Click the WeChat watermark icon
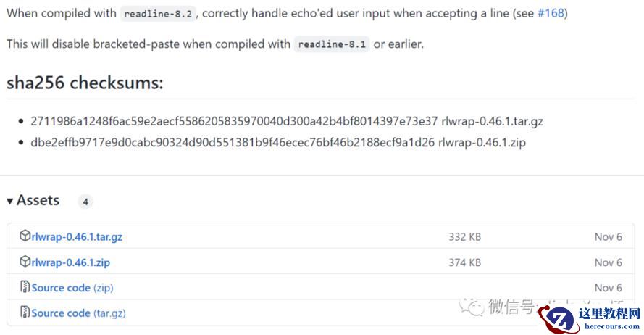 click(472, 307)
